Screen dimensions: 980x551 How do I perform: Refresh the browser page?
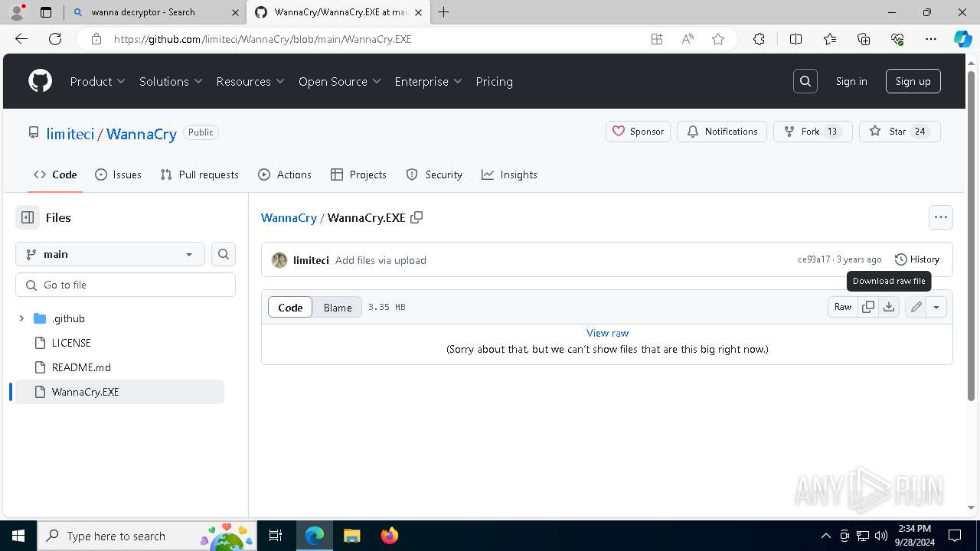tap(55, 39)
